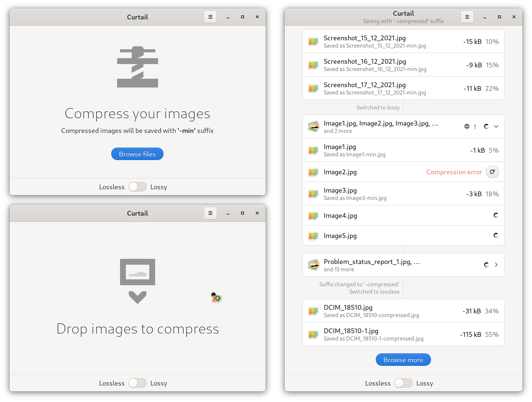Click the dragged image file cursor icon
The width and height of the screenshot is (532, 402).
click(x=216, y=297)
